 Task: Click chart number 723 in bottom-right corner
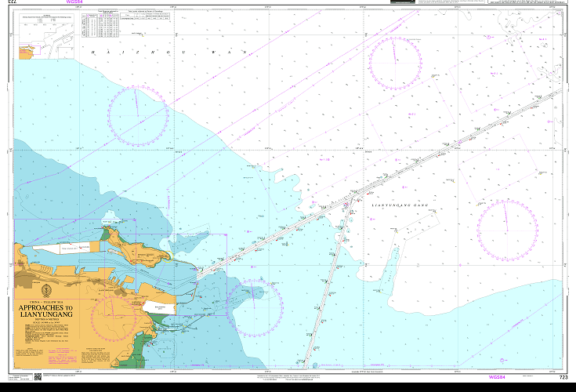[561, 378]
